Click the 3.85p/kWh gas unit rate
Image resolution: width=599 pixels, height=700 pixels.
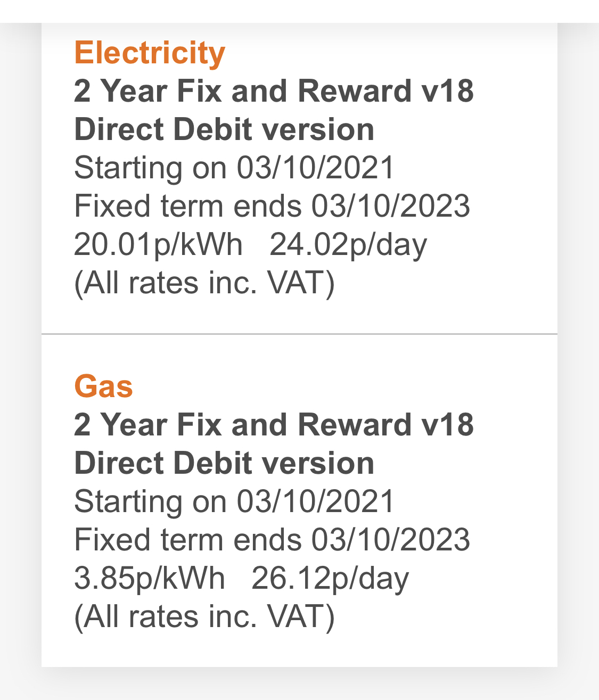(150, 579)
